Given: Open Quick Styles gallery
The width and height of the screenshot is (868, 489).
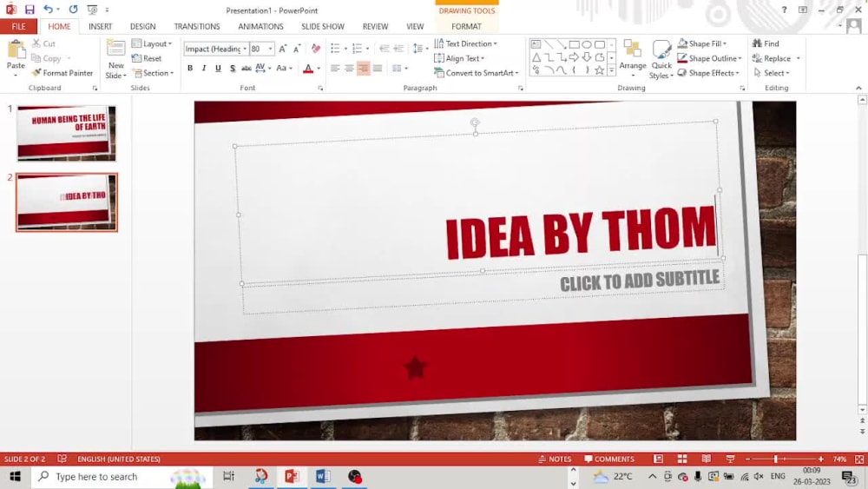Looking at the screenshot, I should coord(661,59).
